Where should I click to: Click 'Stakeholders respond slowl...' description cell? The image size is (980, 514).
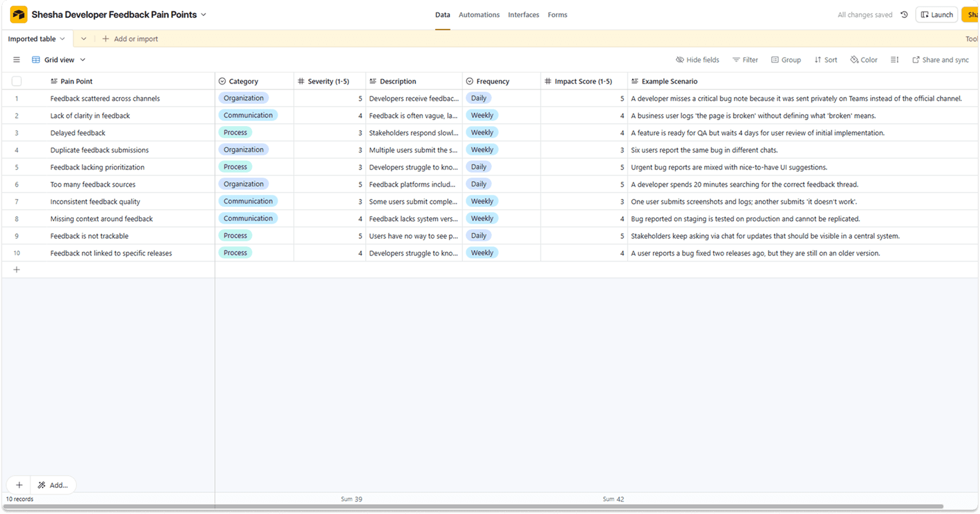pyautogui.click(x=414, y=133)
